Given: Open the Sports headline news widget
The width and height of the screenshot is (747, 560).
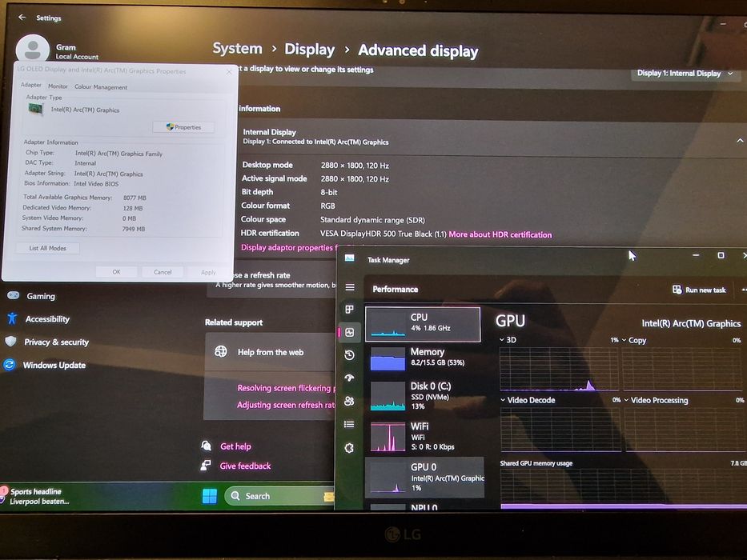Looking at the screenshot, I should click(36, 496).
